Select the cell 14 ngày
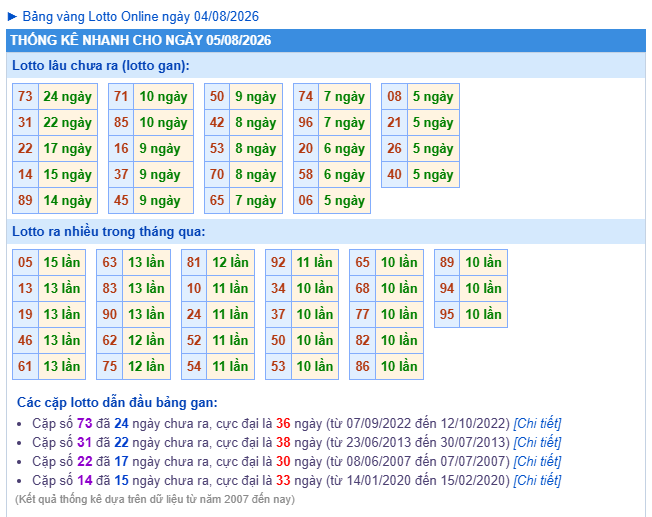 [x=68, y=200]
